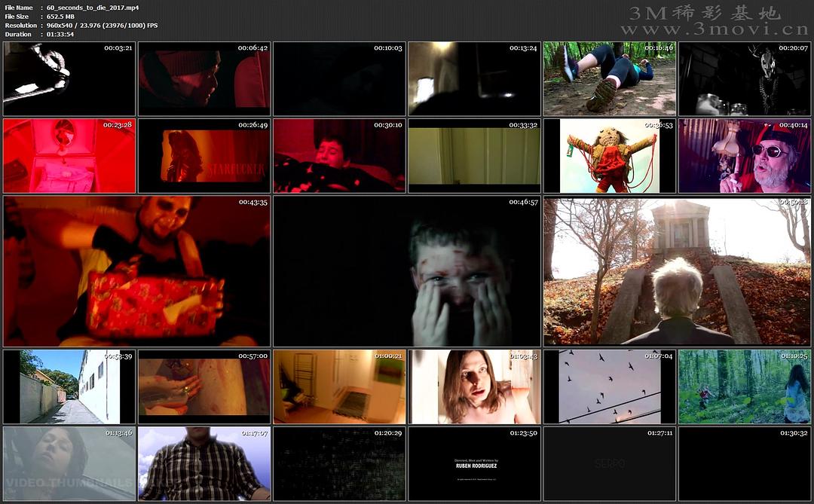Select the Ruben Rodriguez credits thumbnail at 01:23:50
The width and height of the screenshot is (814, 504).
(x=474, y=464)
